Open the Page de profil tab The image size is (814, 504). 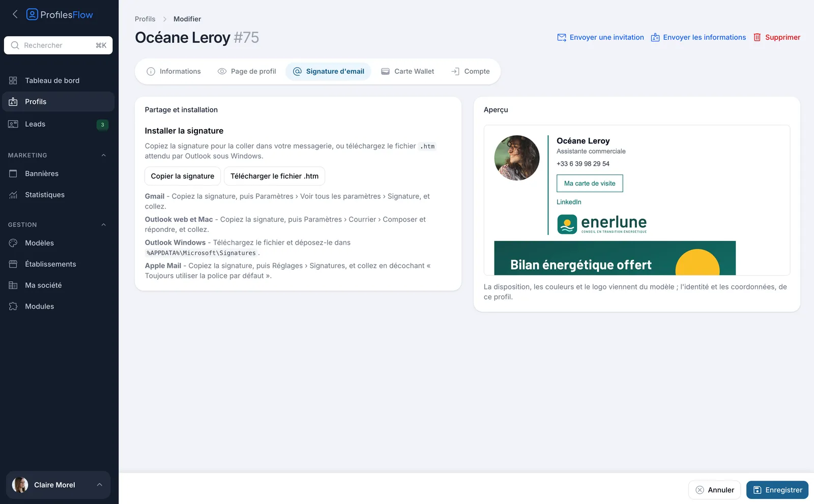pyautogui.click(x=247, y=71)
